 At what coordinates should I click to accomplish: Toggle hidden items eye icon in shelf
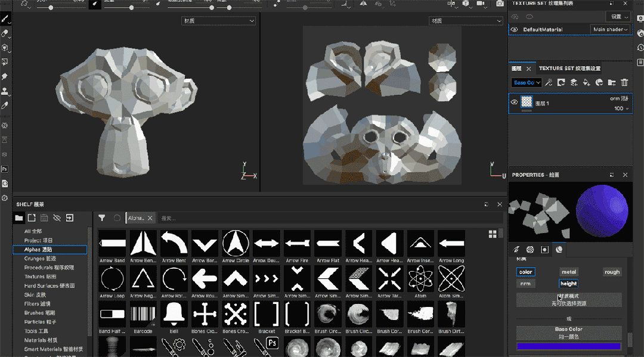pos(57,218)
